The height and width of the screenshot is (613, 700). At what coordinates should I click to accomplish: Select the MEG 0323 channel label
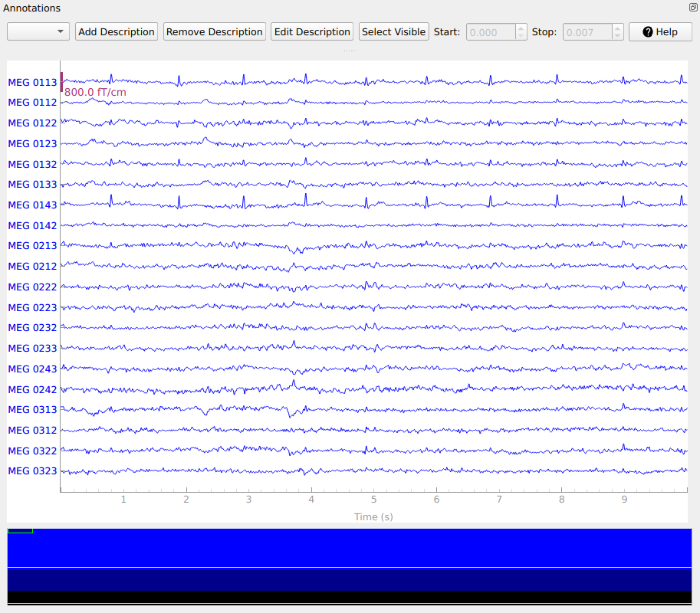32,471
